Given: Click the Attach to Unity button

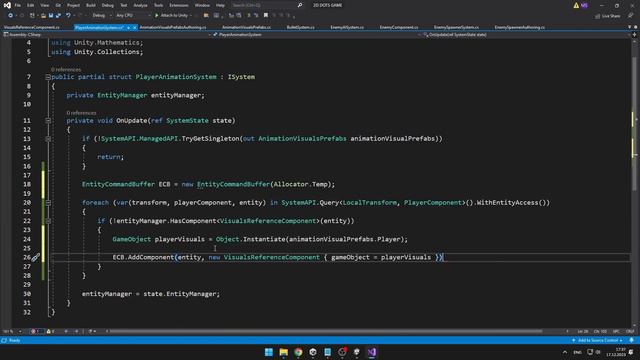Looking at the screenshot, I should [x=171, y=16].
